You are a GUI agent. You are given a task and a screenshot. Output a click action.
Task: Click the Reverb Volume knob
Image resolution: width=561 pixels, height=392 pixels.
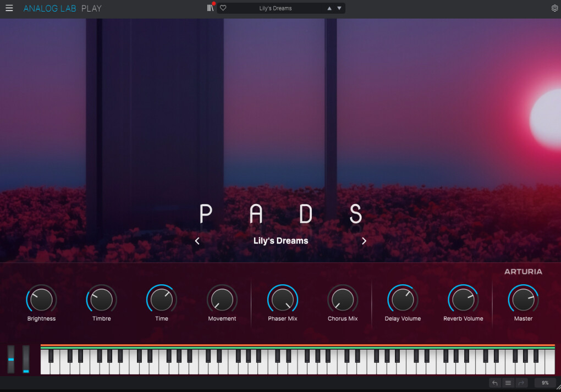pyautogui.click(x=463, y=300)
